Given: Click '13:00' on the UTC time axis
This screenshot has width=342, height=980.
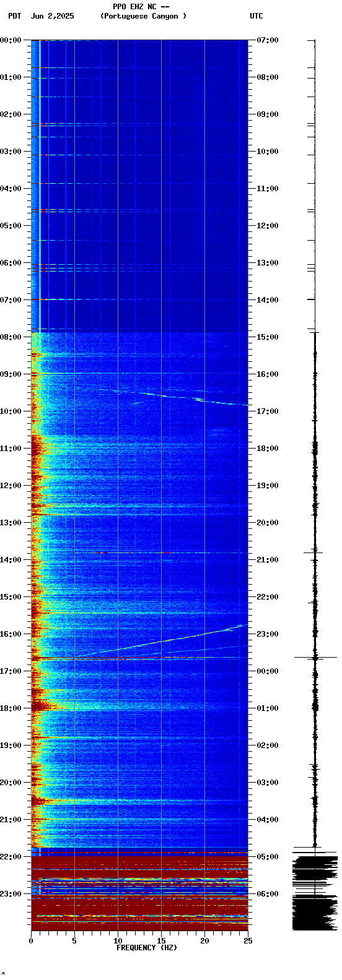Looking at the screenshot, I should pyautogui.click(x=268, y=263).
